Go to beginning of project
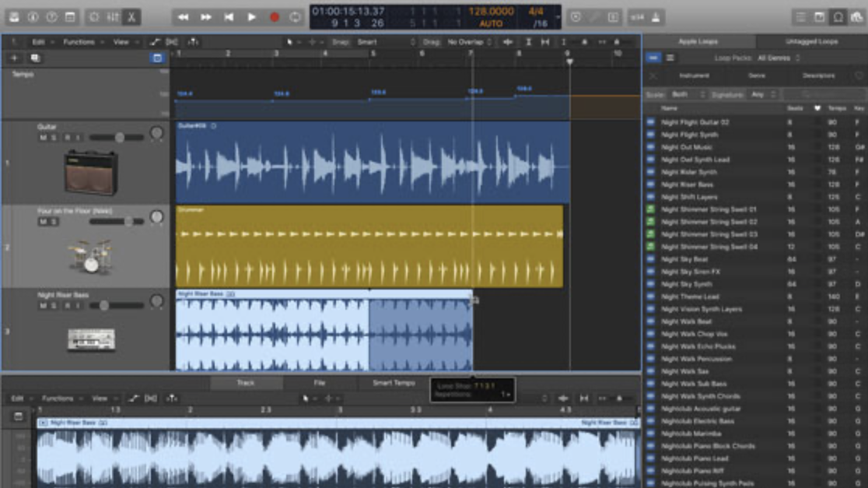This screenshot has height=488, width=868. pyautogui.click(x=228, y=17)
